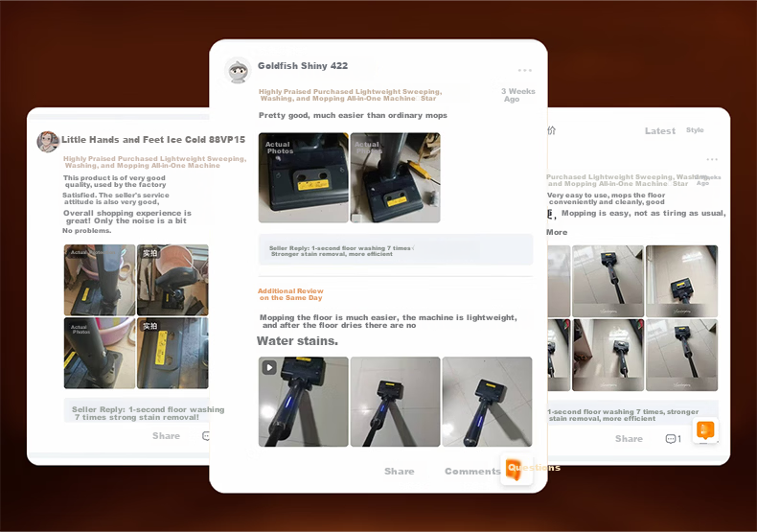The width and height of the screenshot is (757, 532).
Task: Open three-dot options on right review card
Action: pos(712,159)
